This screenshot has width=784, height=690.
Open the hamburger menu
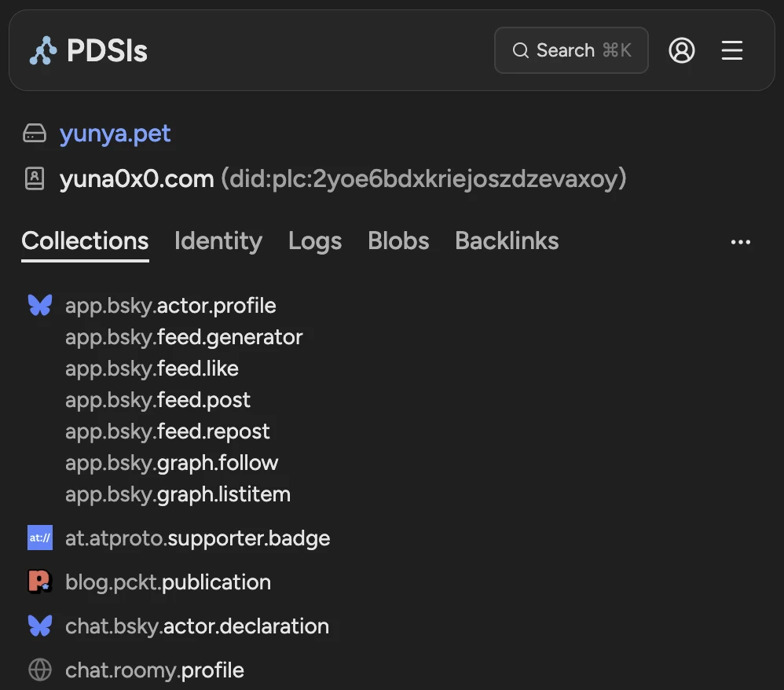click(731, 50)
